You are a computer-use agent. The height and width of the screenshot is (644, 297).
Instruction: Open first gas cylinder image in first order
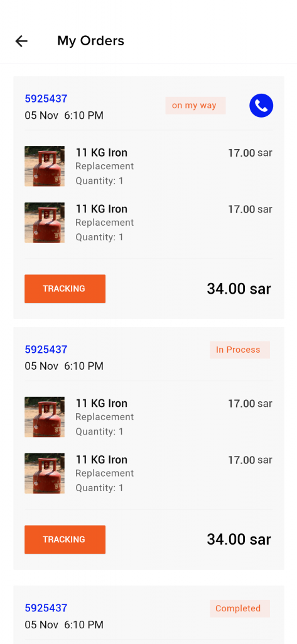pyautogui.click(x=45, y=166)
